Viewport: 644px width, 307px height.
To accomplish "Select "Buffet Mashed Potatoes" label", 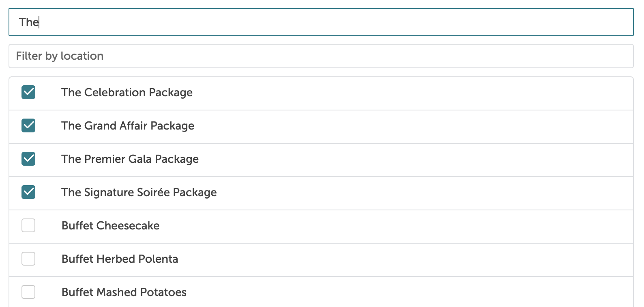I will 124,292.
